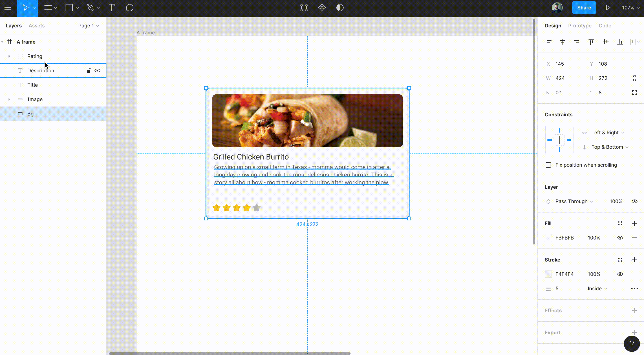Image resolution: width=644 pixels, height=355 pixels.
Task: Open stroke alignment Inside dropdown
Action: point(598,288)
